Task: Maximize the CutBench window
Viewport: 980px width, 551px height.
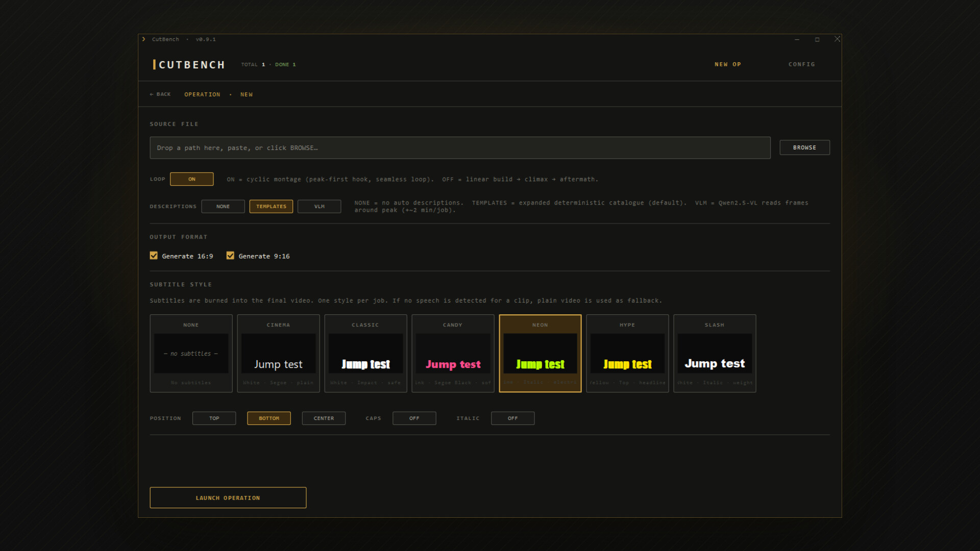Action: click(x=817, y=39)
